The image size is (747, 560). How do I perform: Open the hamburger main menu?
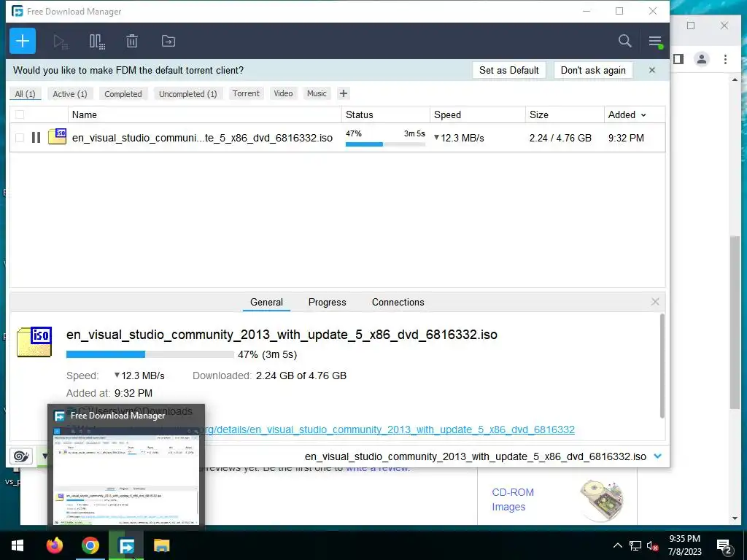pos(655,42)
